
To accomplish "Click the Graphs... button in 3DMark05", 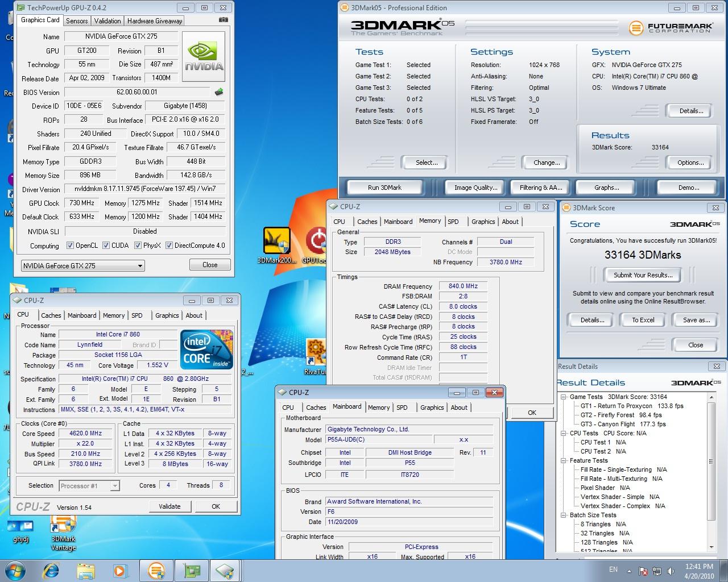I will 606,188.
